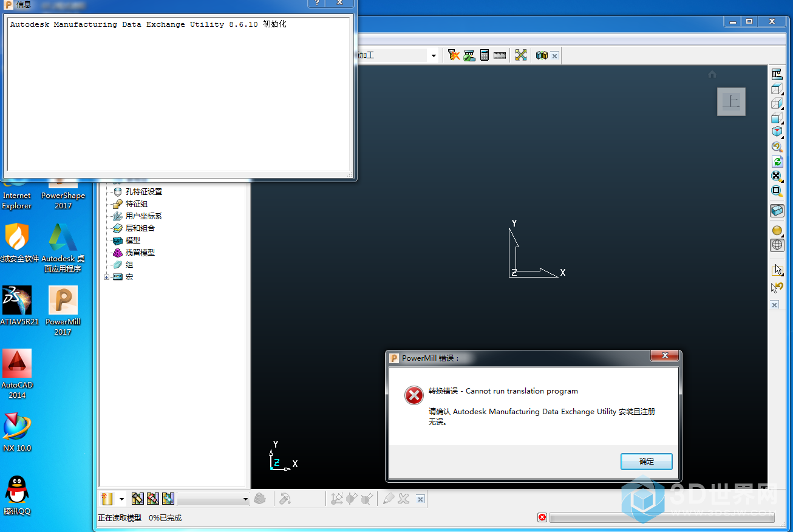This screenshot has height=532, width=793.
Task: Close the right view toolbar with small x
Action: pos(775,305)
